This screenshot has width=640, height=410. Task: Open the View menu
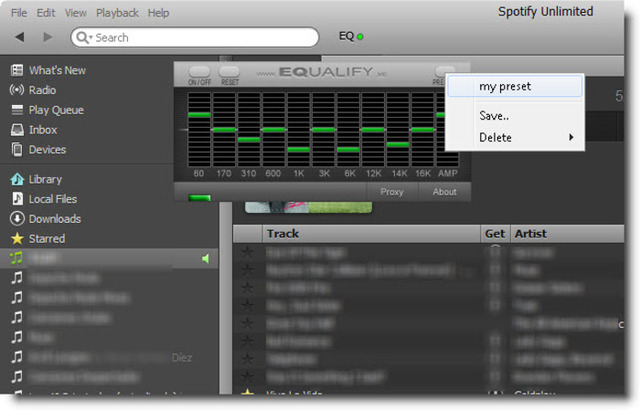pos(76,13)
